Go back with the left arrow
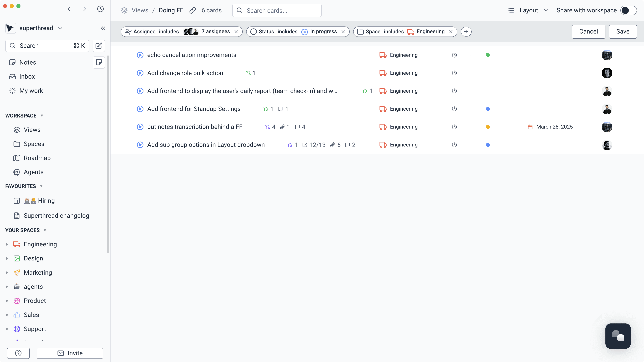Image resolution: width=644 pixels, height=362 pixels. point(69,9)
